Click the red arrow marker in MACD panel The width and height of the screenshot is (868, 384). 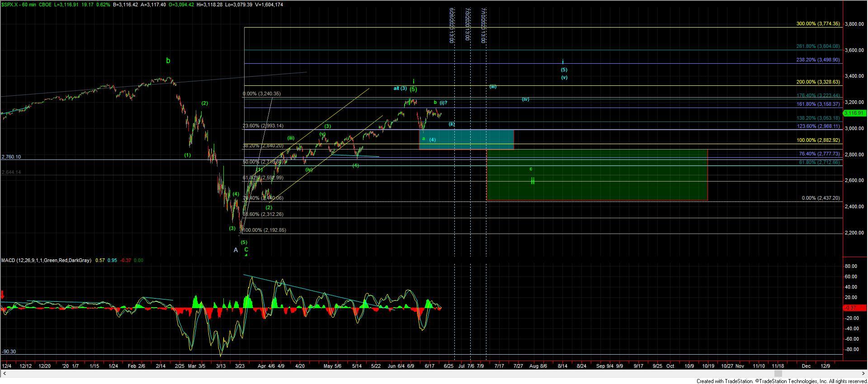(3, 295)
